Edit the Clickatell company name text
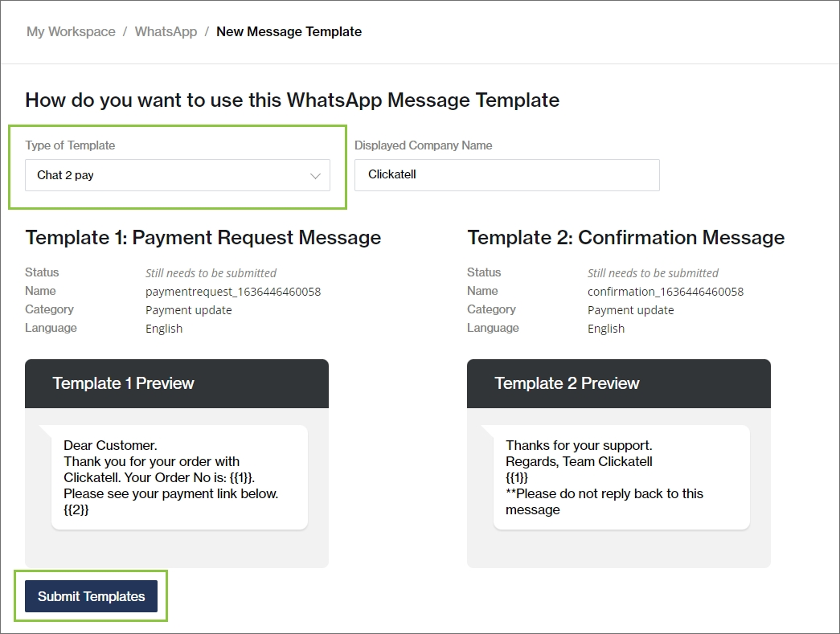The width and height of the screenshot is (840, 634). pos(391,174)
